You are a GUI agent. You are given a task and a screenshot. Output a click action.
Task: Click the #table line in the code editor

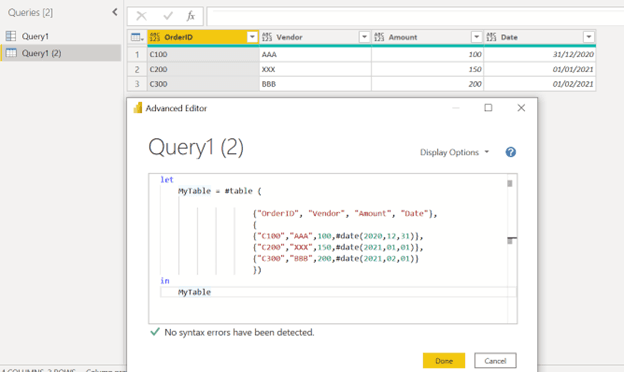[x=220, y=191]
